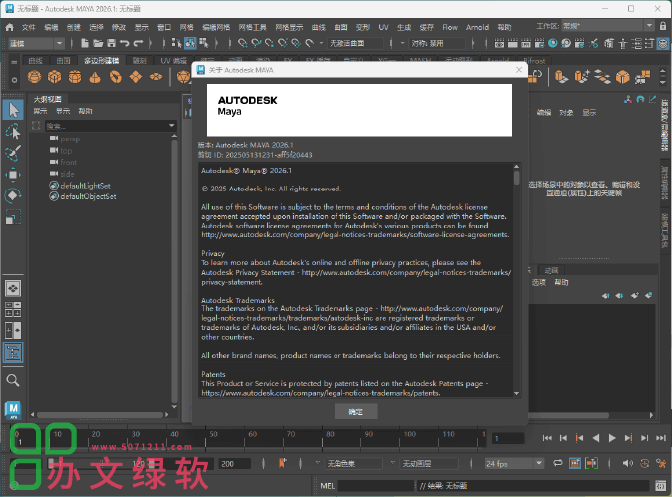Click the About dialog vertical scrollbar
This screenshot has height=497, width=672.
click(516, 177)
